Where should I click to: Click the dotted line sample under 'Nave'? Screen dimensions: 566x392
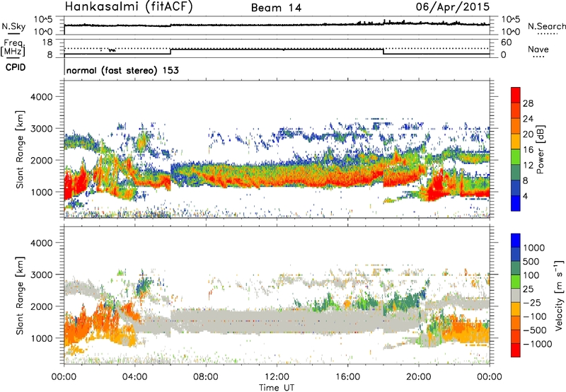[x=538, y=57]
